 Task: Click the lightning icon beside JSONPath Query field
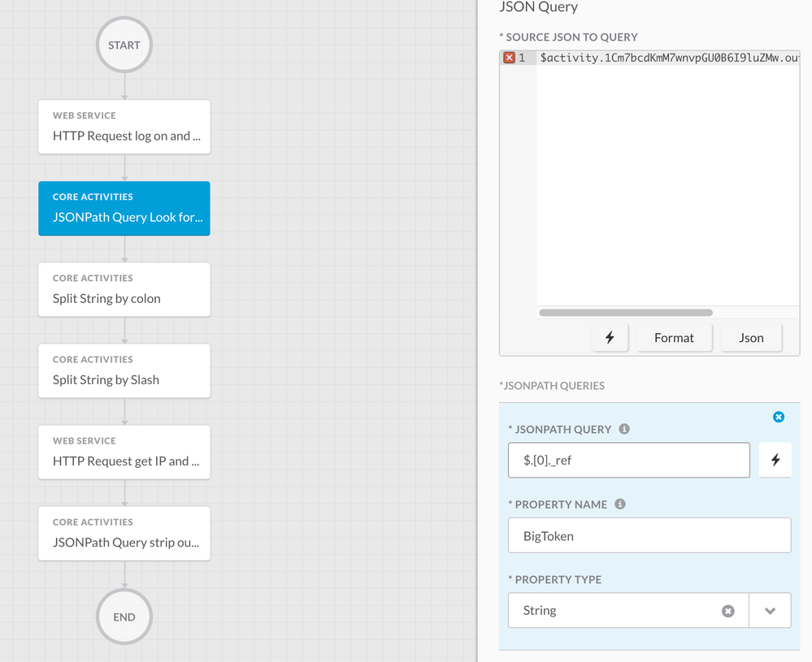click(775, 460)
